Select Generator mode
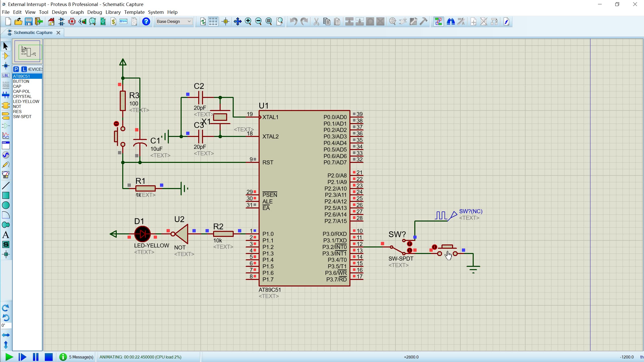The image size is (644, 362). click(x=6, y=155)
